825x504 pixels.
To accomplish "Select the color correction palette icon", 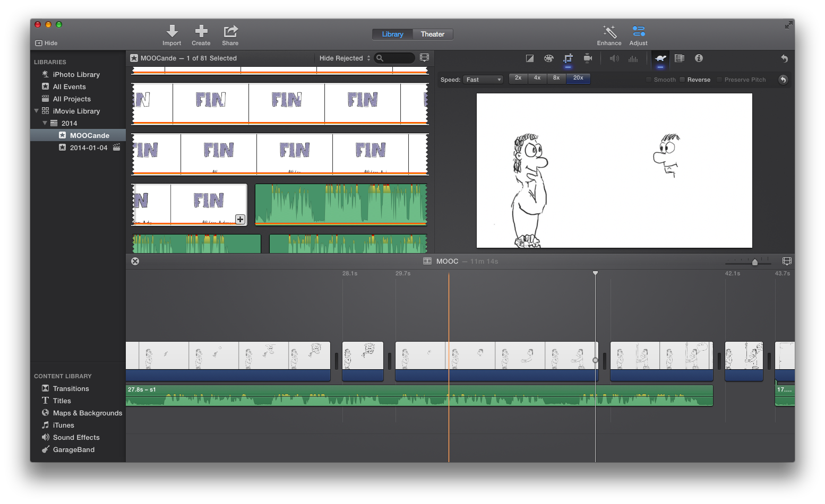I will point(548,58).
